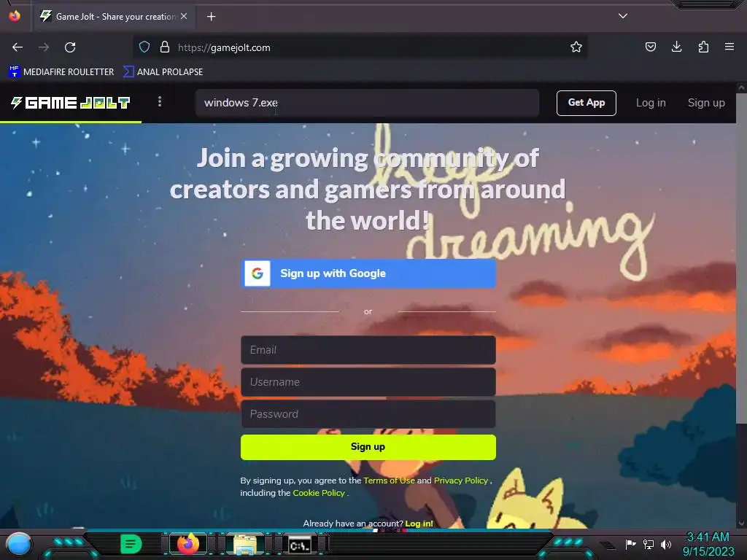Focus the Email field
747x560 pixels.
tap(368, 350)
